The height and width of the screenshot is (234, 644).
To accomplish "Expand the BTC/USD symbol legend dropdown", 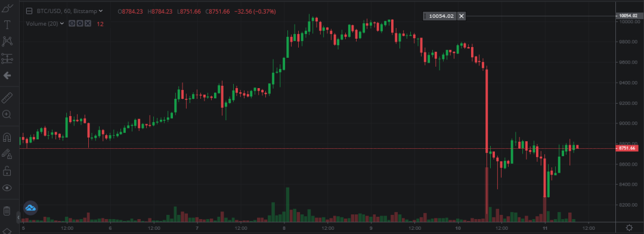I will [x=101, y=11].
